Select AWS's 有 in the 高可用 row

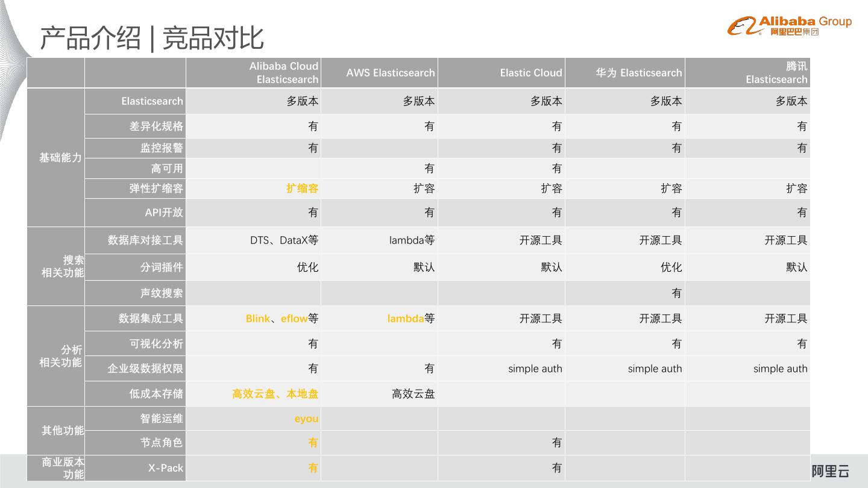point(429,169)
